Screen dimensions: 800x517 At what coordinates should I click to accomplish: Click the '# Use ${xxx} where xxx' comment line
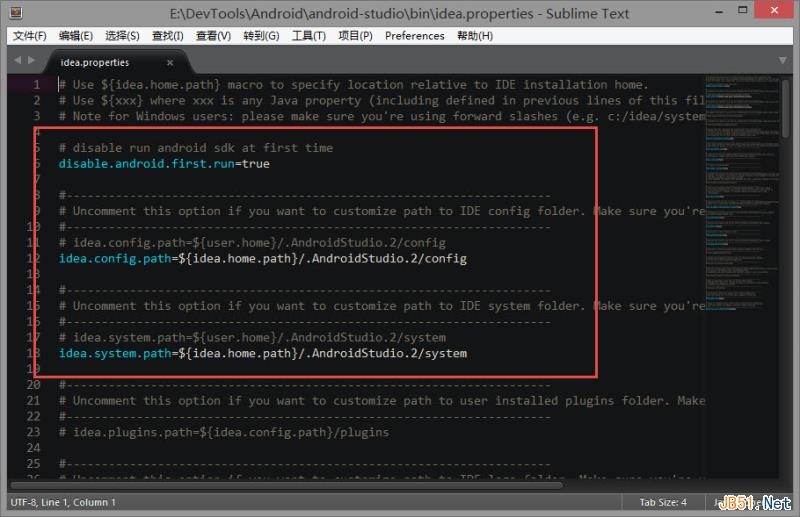click(x=382, y=101)
